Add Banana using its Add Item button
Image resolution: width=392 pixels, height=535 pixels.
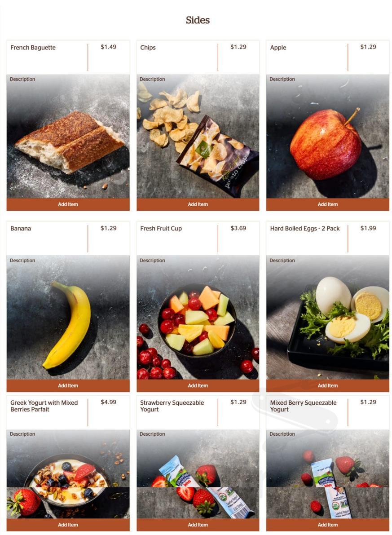click(68, 385)
